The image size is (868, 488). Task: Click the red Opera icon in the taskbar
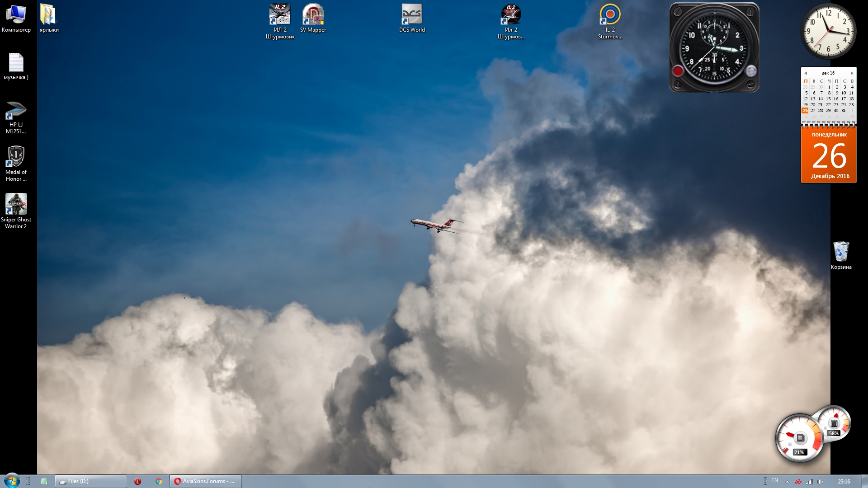[137, 481]
